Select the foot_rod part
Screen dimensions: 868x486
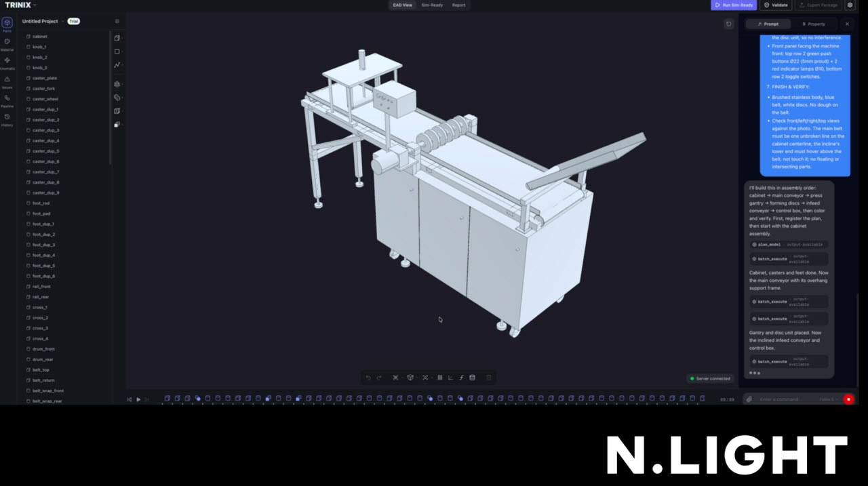point(41,203)
